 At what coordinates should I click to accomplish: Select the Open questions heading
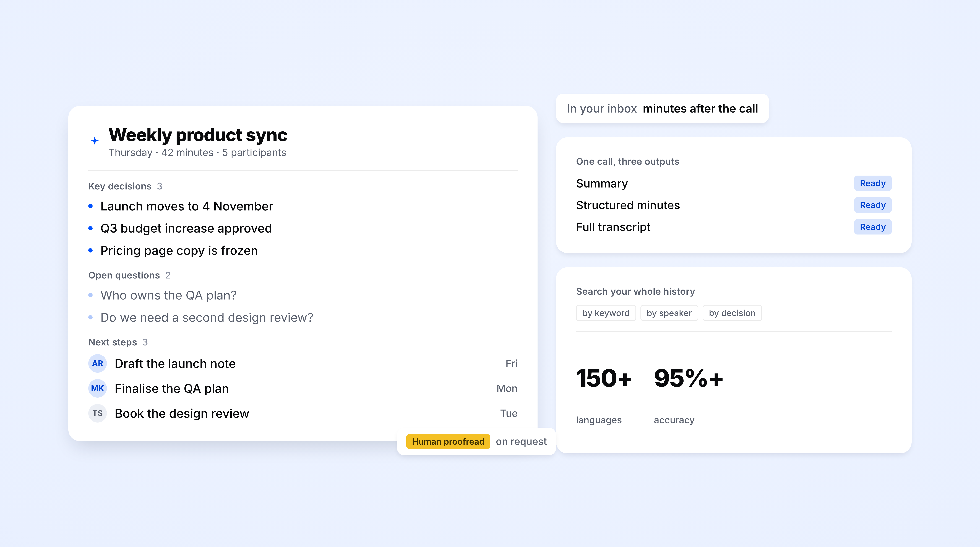(x=124, y=275)
